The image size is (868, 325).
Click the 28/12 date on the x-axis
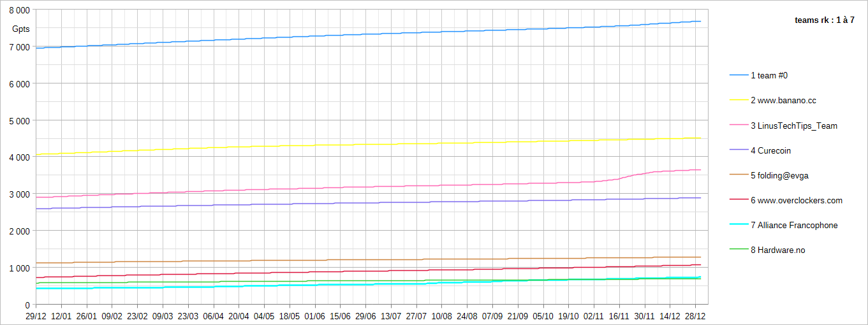tap(695, 315)
